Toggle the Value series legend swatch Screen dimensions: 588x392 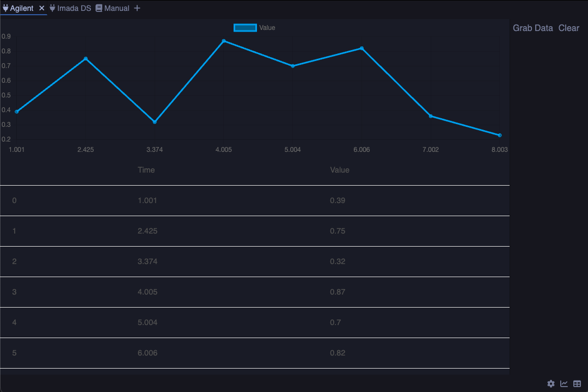point(245,28)
